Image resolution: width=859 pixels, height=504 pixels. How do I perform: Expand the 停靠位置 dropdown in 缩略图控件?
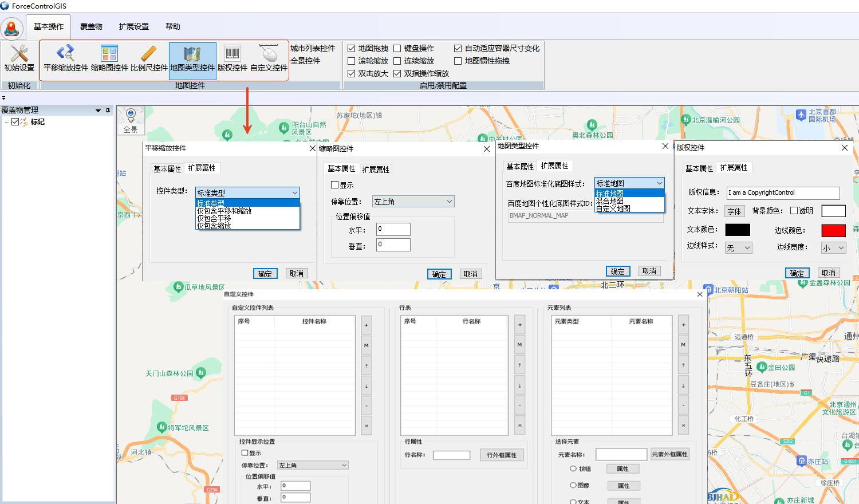(413, 202)
